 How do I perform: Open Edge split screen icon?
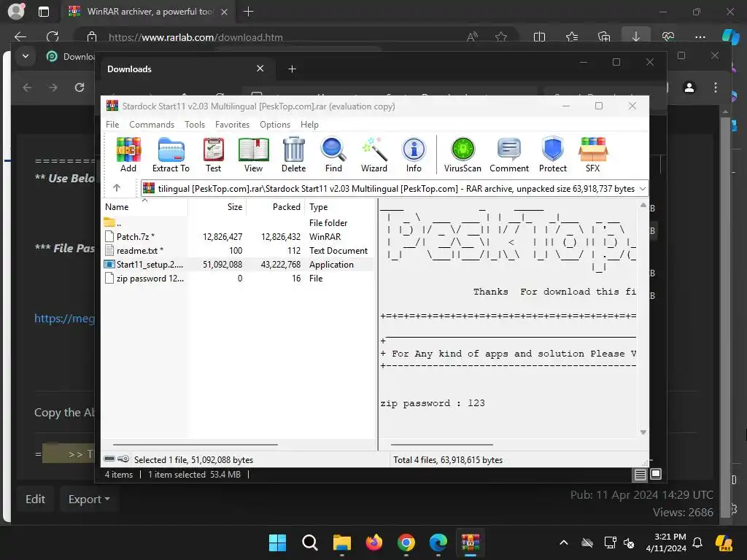tap(539, 36)
